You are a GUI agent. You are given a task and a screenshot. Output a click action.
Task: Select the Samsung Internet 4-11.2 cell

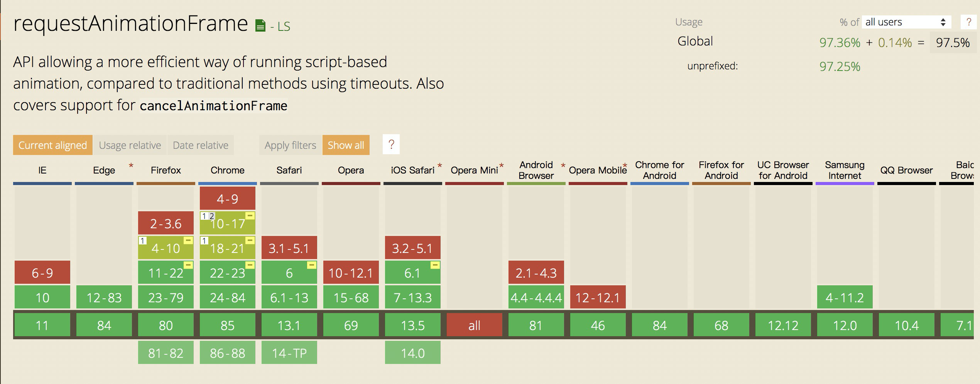pos(845,297)
